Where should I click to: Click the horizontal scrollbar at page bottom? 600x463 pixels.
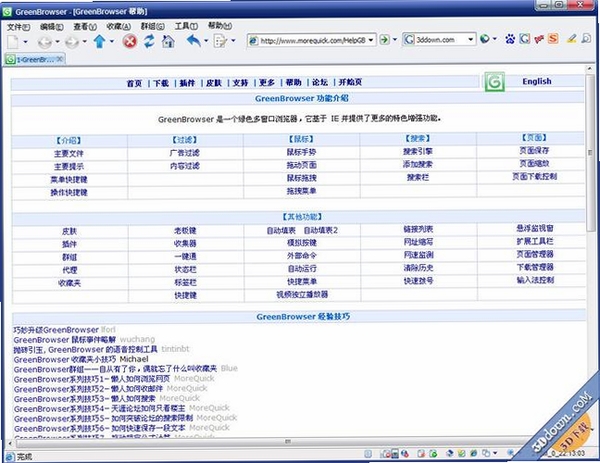pos(288,442)
